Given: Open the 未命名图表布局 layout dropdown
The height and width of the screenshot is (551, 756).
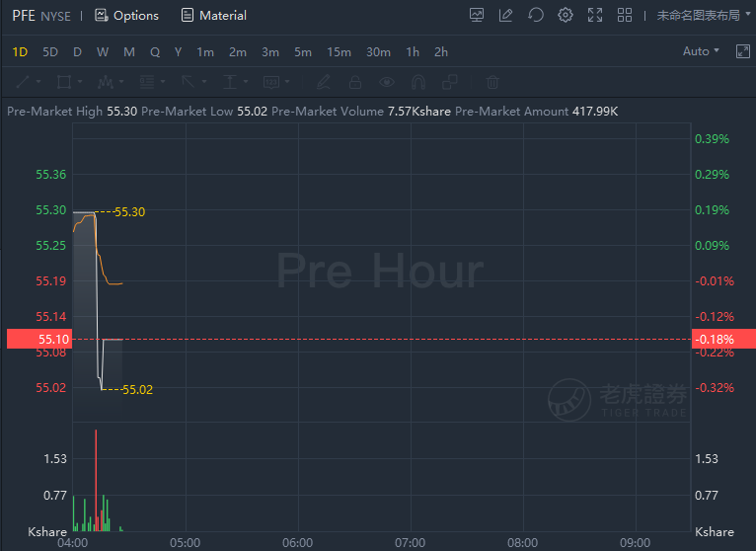Looking at the screenshot, I should tap(704, 16).
